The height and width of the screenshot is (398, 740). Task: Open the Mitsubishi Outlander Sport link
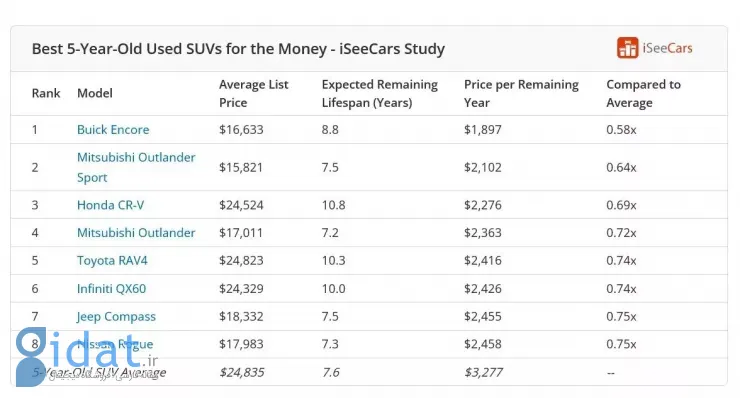click(136, 167)
